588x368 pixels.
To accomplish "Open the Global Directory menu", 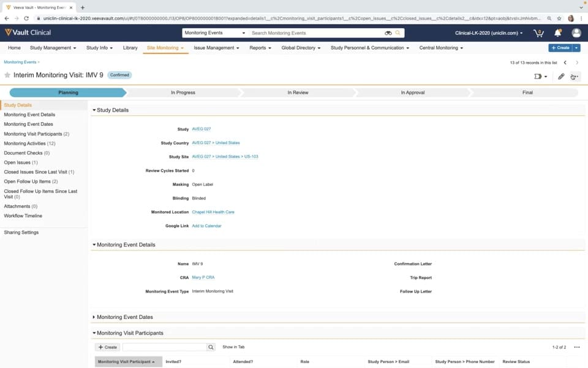I will click(301, 48).
